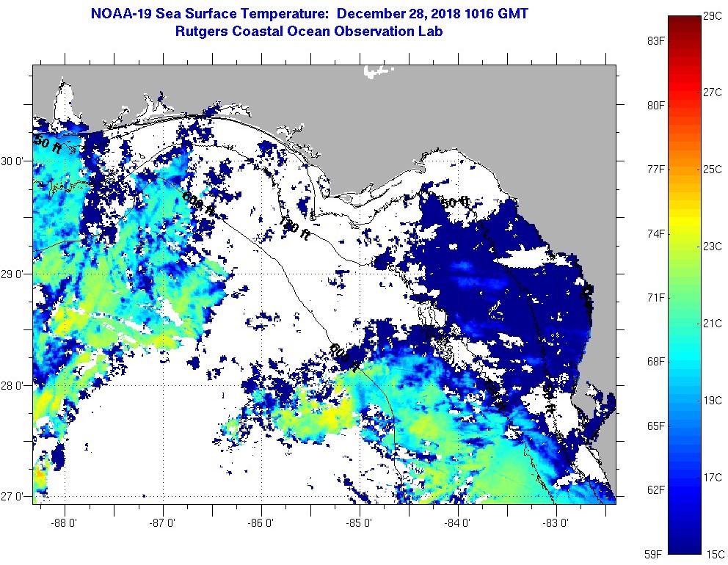Viewport: 728px width, 565px height.
Task: Click the 130 ft depth contour label
Action: coord(293,225)
